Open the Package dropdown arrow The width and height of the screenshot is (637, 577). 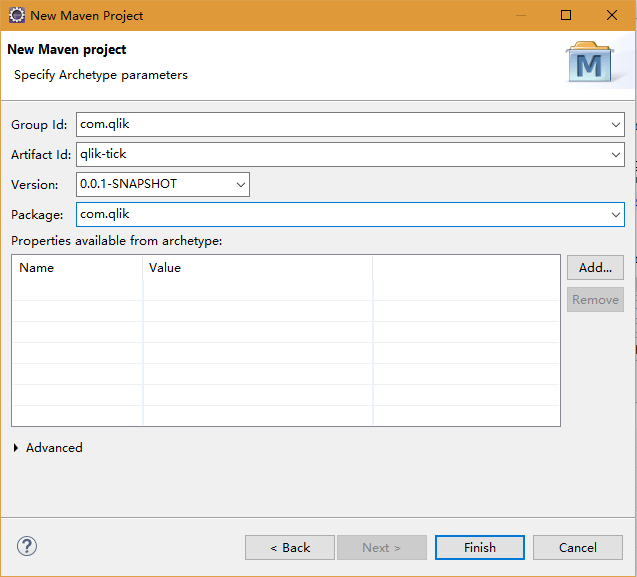pyautogui.click(x=615, y=215)
